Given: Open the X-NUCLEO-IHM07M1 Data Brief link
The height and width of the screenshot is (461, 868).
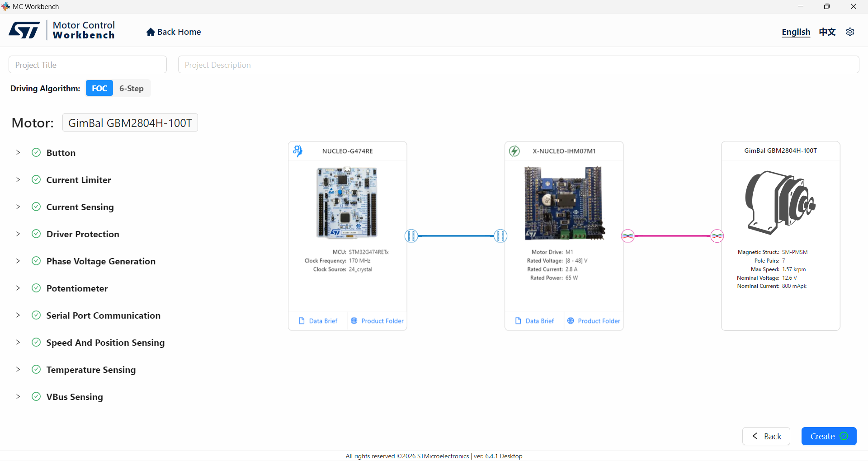Looking at the screenshot, I should click(534, 321).
